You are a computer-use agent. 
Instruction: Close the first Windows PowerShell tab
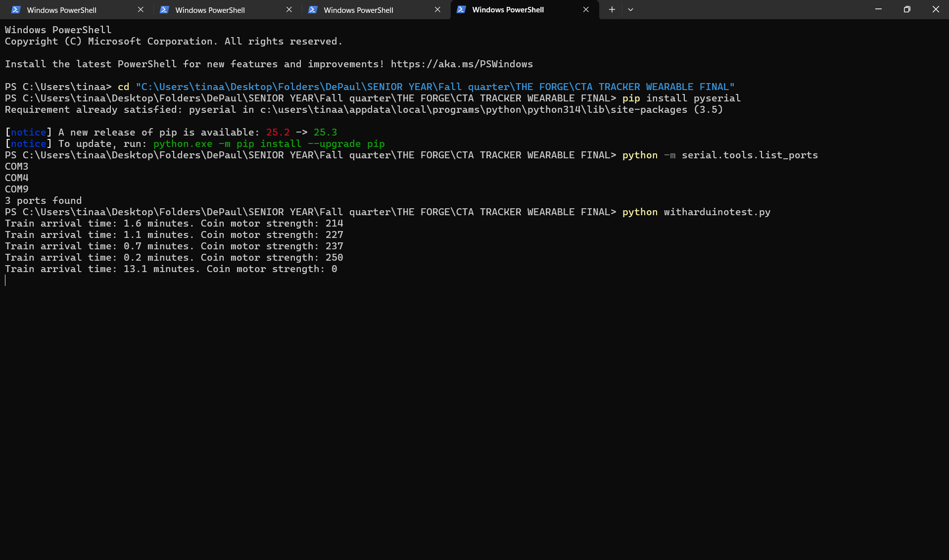click(x=141, y=9)
